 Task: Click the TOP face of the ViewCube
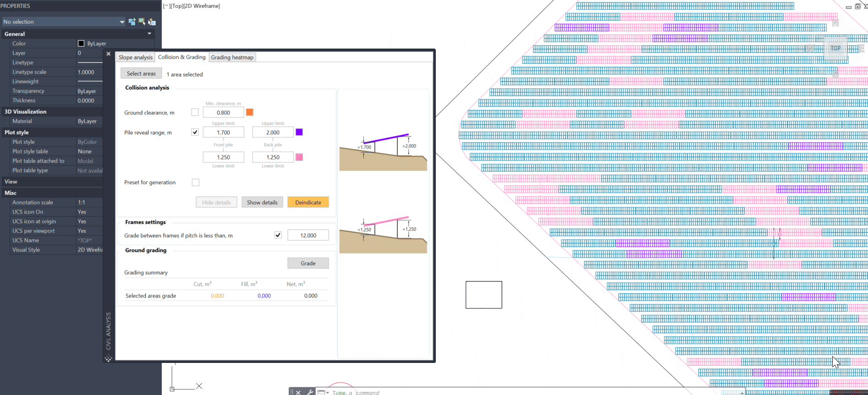(x=835, y=48)
